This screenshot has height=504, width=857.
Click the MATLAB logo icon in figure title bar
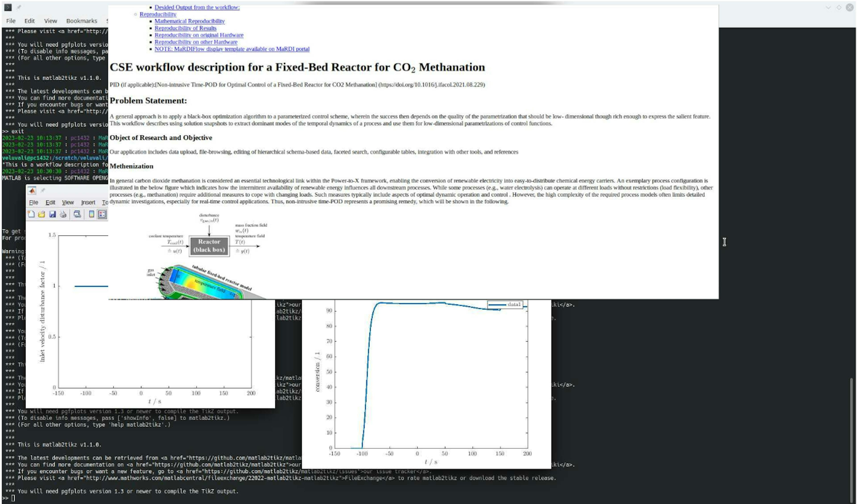(32, 191)
